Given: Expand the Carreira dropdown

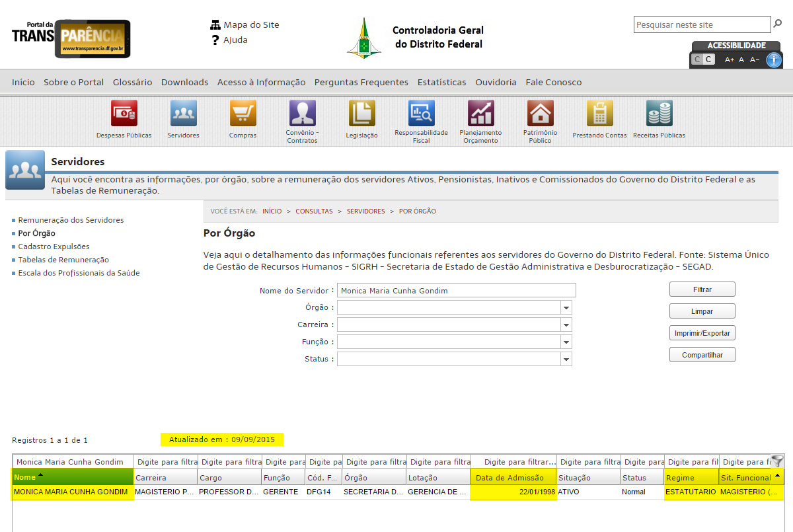Looking at the screenshot, I should click(x=566, y=324).
